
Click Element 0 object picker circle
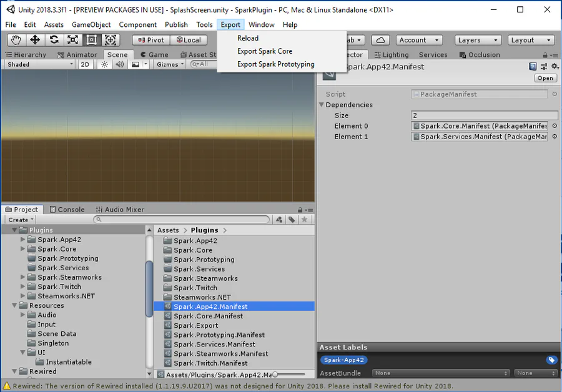[555, 125]
